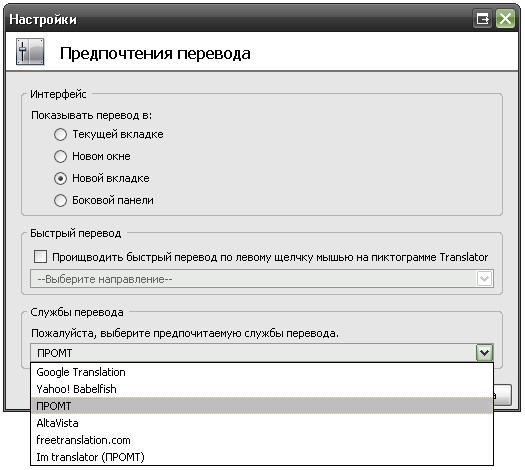Select the Текущей вкладке radio button
525x470 pixels.
(x=61, y=134)
